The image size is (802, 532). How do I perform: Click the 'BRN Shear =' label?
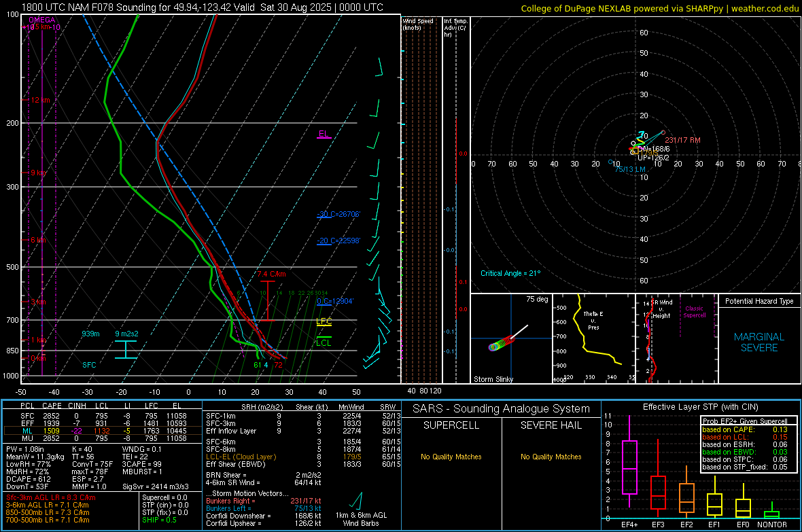click(x=226, y=475)
